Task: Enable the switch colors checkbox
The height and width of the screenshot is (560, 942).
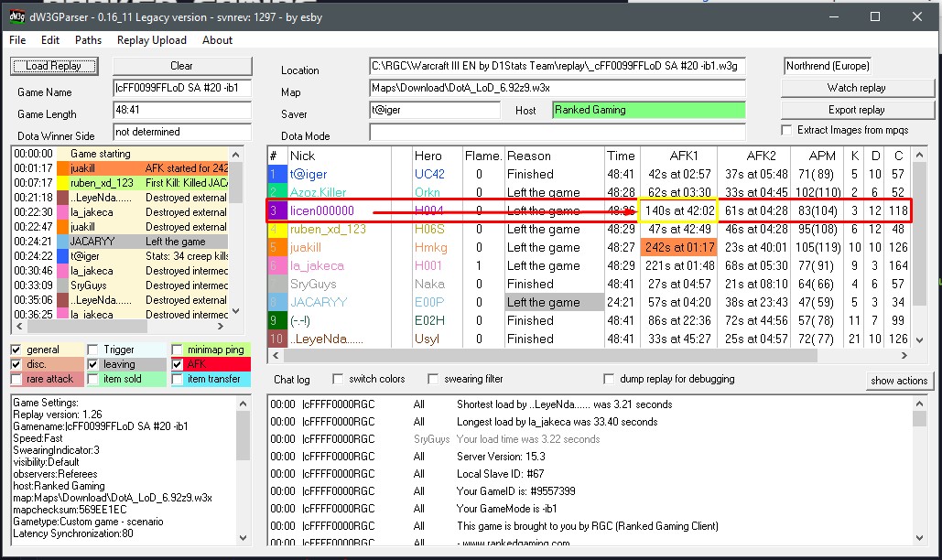Action: (338, 380)
